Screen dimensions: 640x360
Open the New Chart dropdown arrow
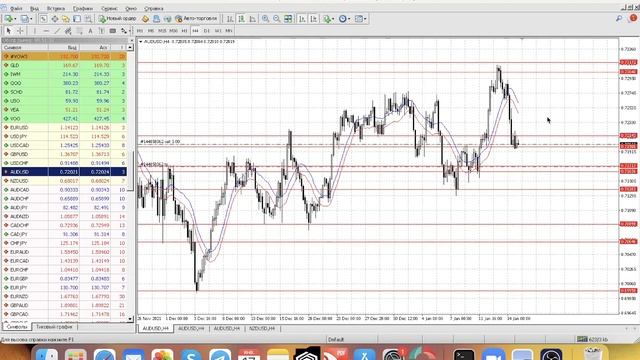pos(15,19)
